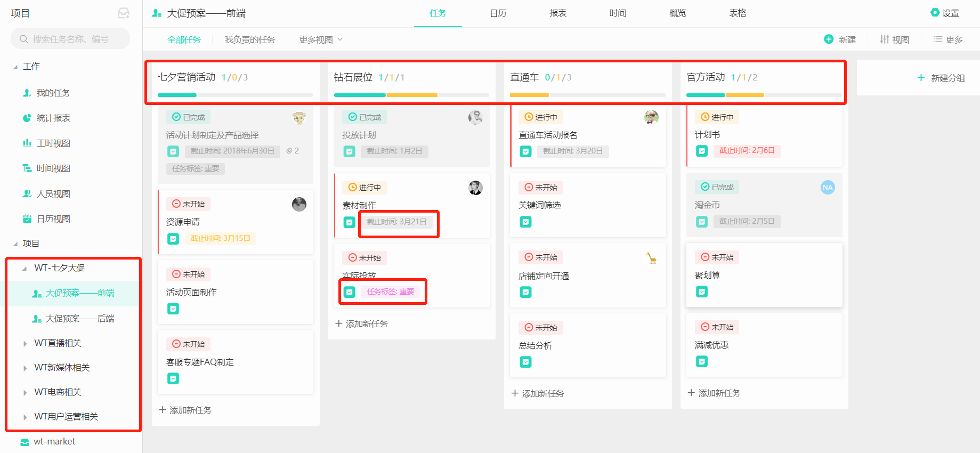
Task: Click 新建分组 to add a group
Action: click(941, 78)
